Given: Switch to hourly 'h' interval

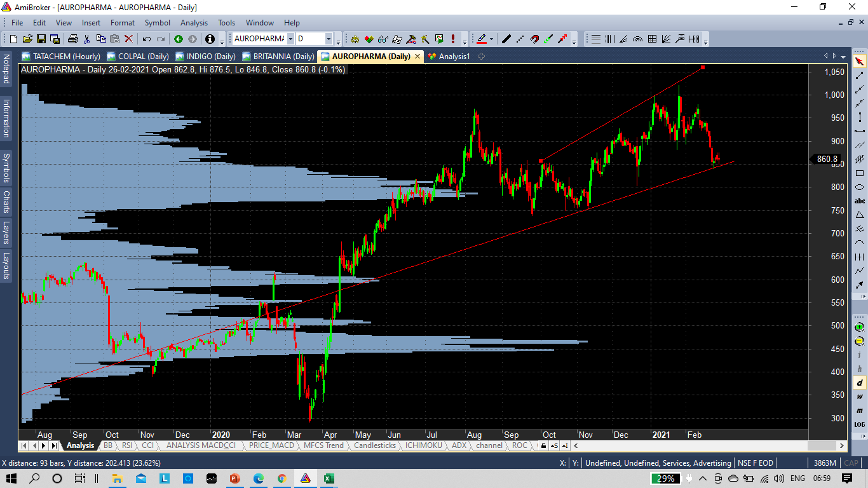Looking at the screenshot, I should (859, 369).
